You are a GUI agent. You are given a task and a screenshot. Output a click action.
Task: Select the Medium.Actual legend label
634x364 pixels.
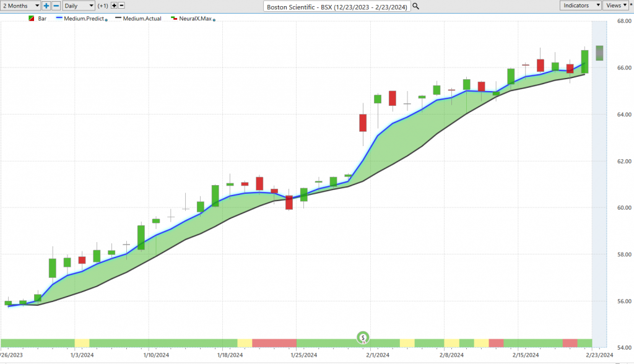(142, 19)
